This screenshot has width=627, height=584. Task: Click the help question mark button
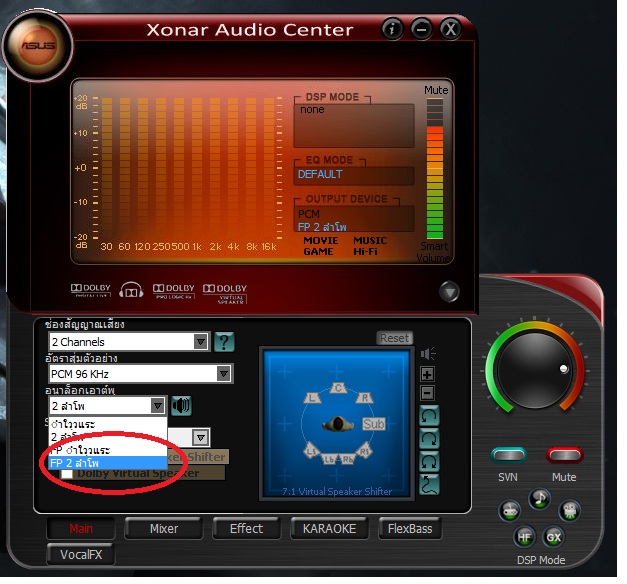[x=224, y=342]
